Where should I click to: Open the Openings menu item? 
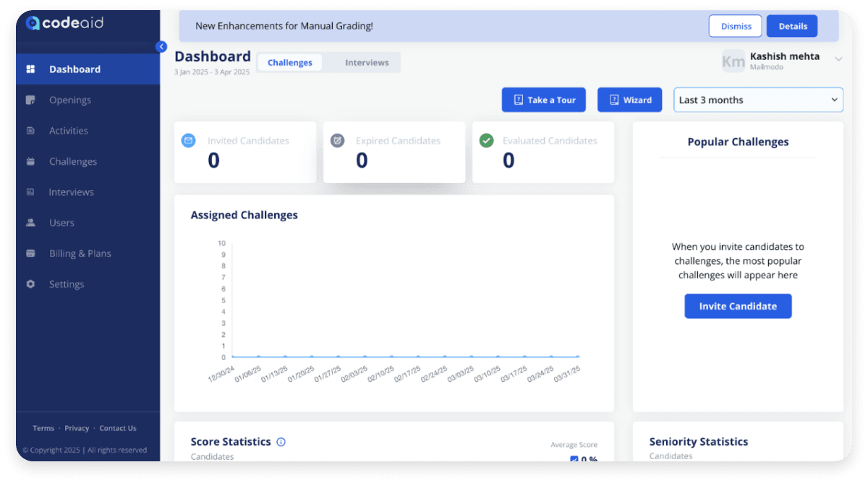(88, 100)
